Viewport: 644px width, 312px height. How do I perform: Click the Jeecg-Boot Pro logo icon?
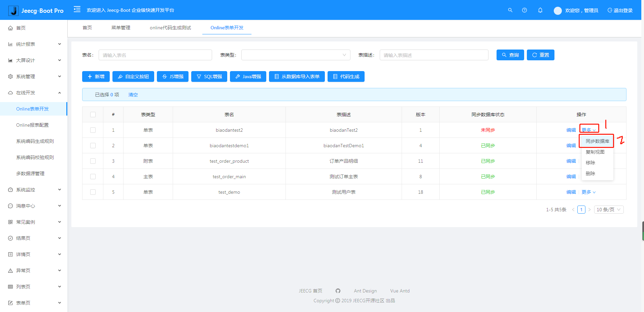click(13, 10)
